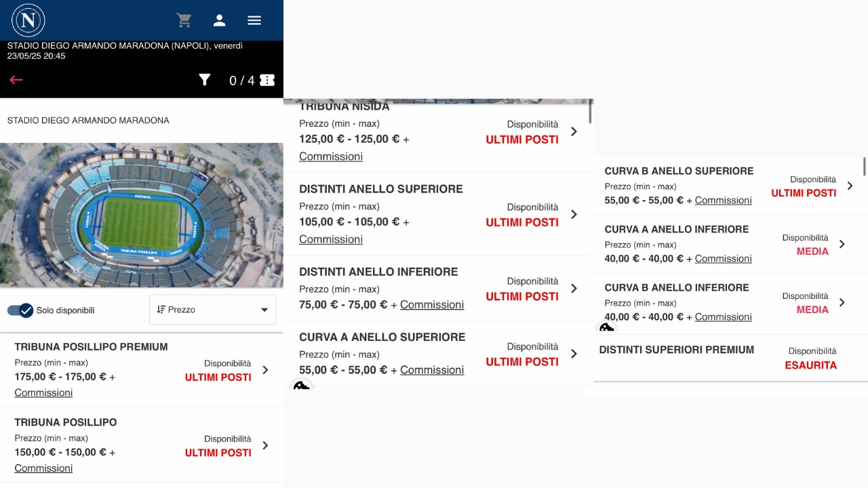Viewport: 868px width, 488px height.
Task: Toggle the Solo disponibili switch
Action: 20,310
